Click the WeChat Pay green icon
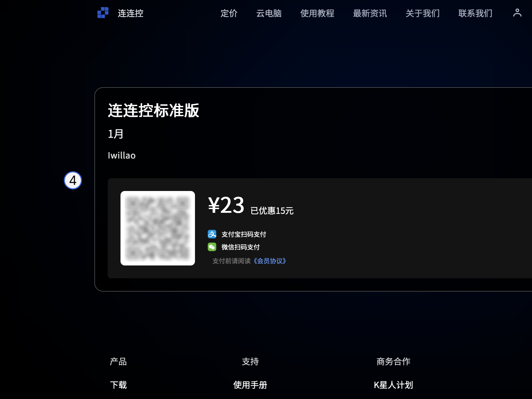The width and height of the screenshot is (532, 399). 212,247
